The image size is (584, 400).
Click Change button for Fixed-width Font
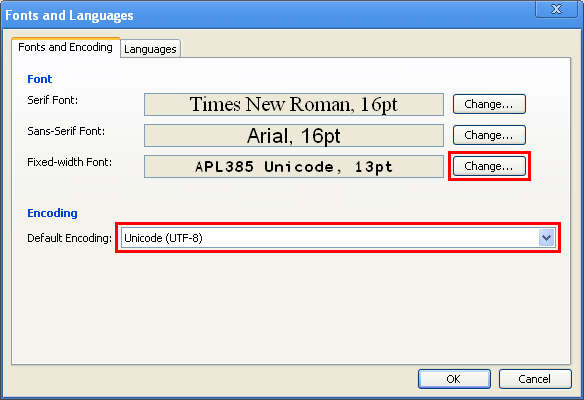pos(489,166)
